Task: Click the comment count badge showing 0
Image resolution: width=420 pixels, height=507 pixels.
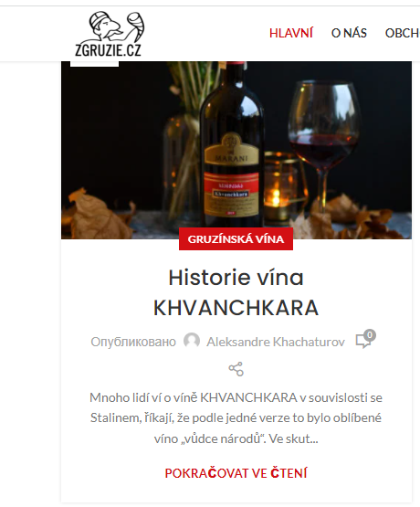Action: (x=370, y=335)
